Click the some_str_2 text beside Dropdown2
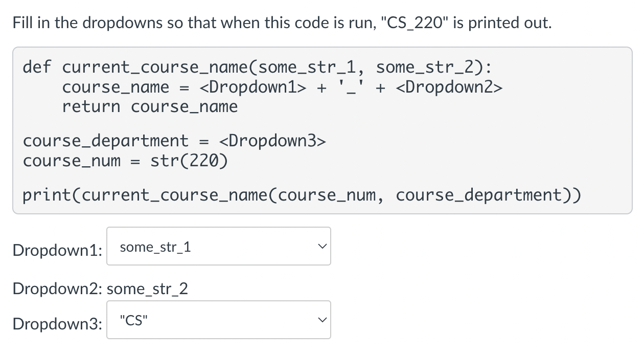Viewport: 644px width, 353px height. (x=147, y=289)
